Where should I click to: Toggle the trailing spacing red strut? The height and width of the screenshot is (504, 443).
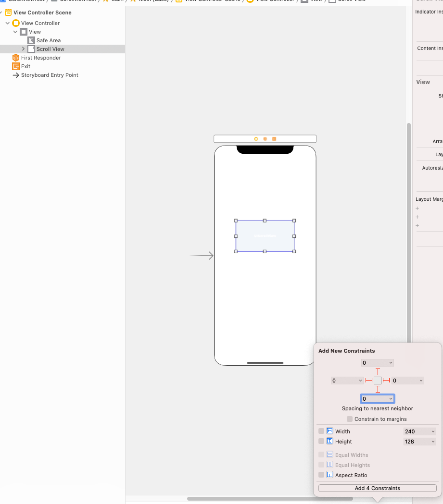tap(386, 381)
